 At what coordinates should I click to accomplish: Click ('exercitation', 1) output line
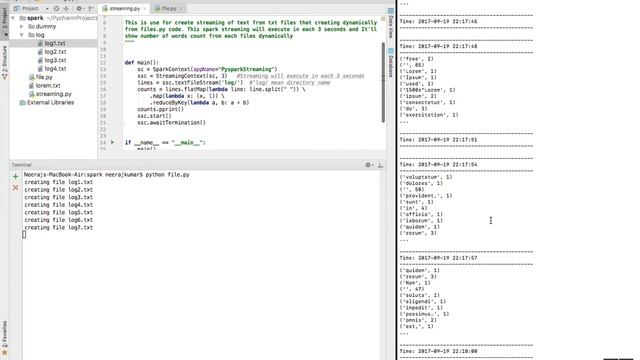pyautogui.click(x=429, y=115)
